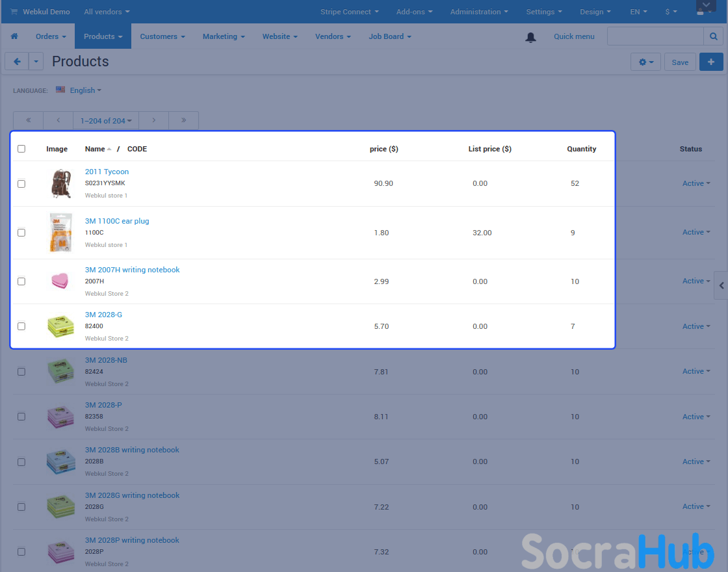Screen dimensions: 728x572
Task: Open the 3M 2028-G product link
Action: 103,315
